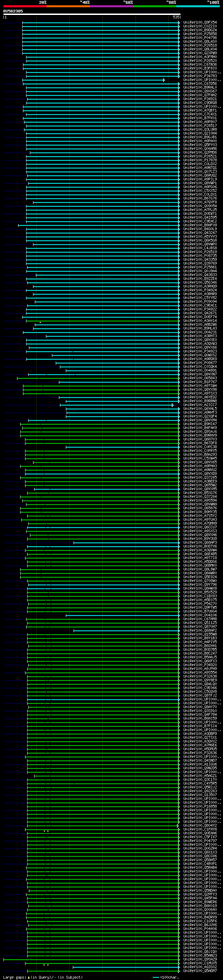
Task: Select the UniRef100_C6TD56 hit label
Action: coord(200,84)
